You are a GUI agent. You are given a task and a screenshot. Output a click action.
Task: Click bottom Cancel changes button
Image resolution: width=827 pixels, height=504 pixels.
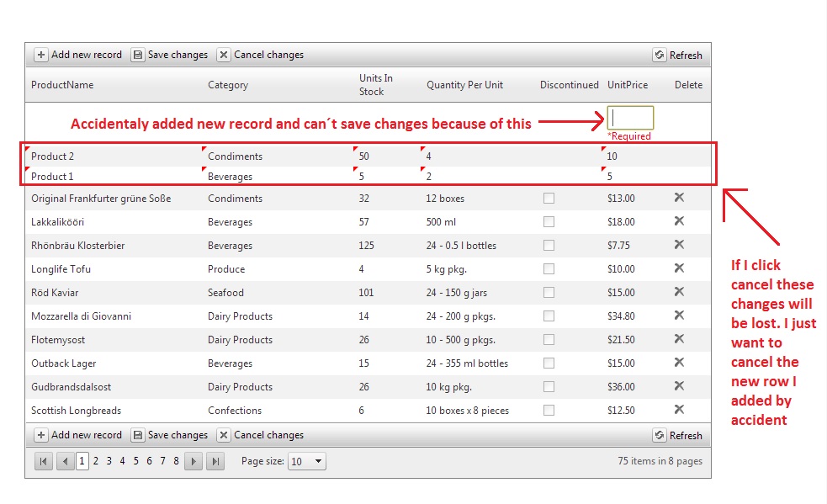point(261,435)
